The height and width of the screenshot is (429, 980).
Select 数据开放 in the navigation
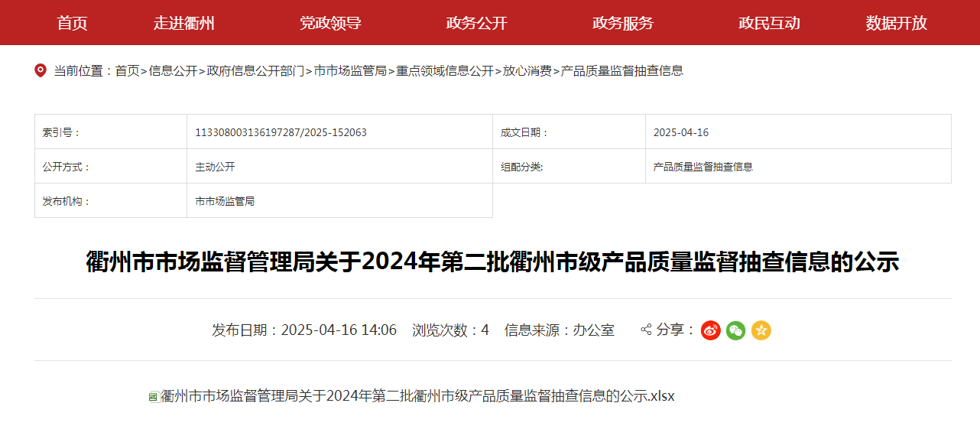point(897,23)
